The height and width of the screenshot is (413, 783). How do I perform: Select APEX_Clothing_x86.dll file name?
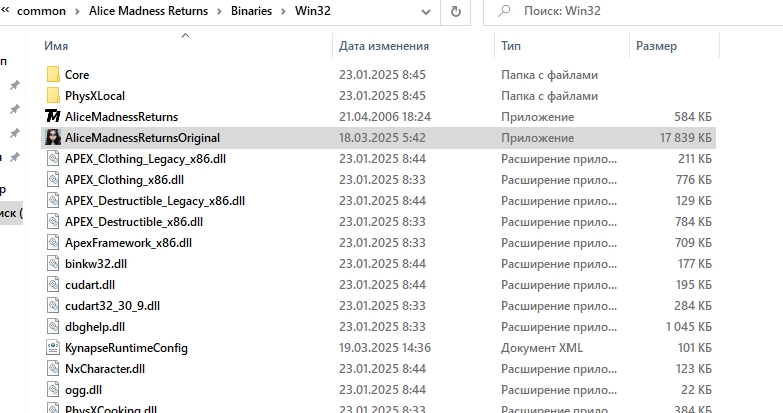[124, 180]
